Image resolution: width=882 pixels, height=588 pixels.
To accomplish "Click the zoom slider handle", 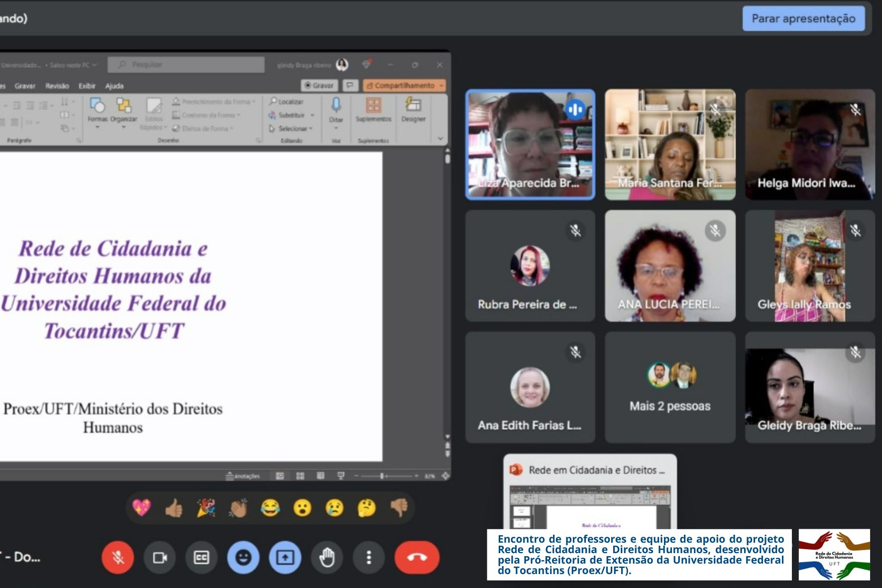I will click(x=382, y=476).
